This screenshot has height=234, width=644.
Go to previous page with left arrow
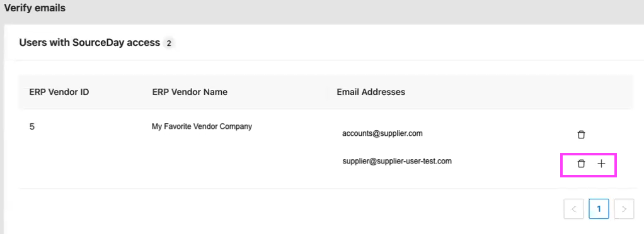tap(574, 209)
